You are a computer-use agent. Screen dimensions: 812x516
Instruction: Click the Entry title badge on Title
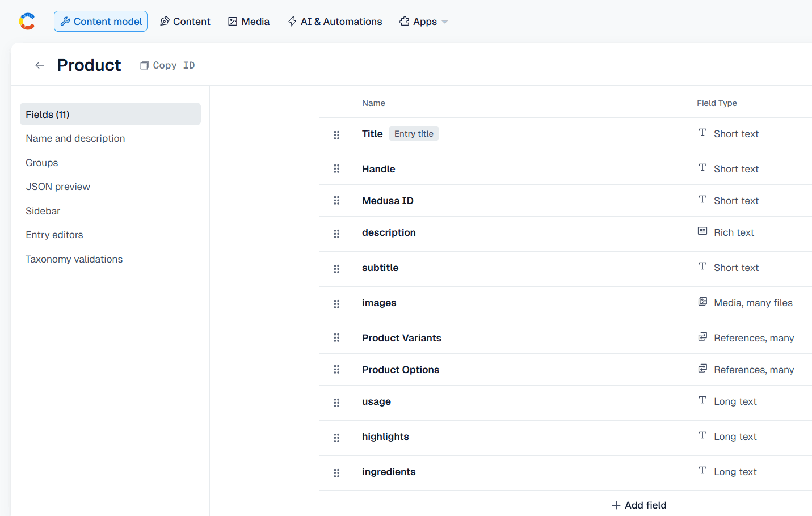(414, 134)
